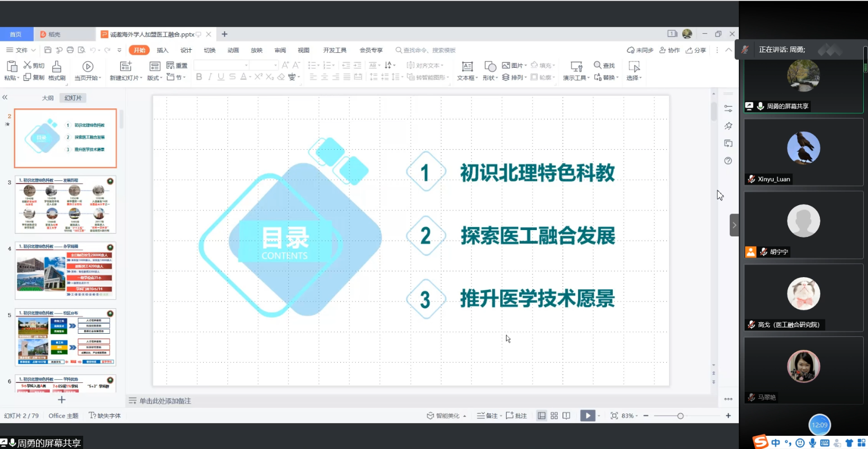Viewport: 868px width, 449px height.
Task: Open the Insert (插入) ribbon tab
Action: coord(162,50)
